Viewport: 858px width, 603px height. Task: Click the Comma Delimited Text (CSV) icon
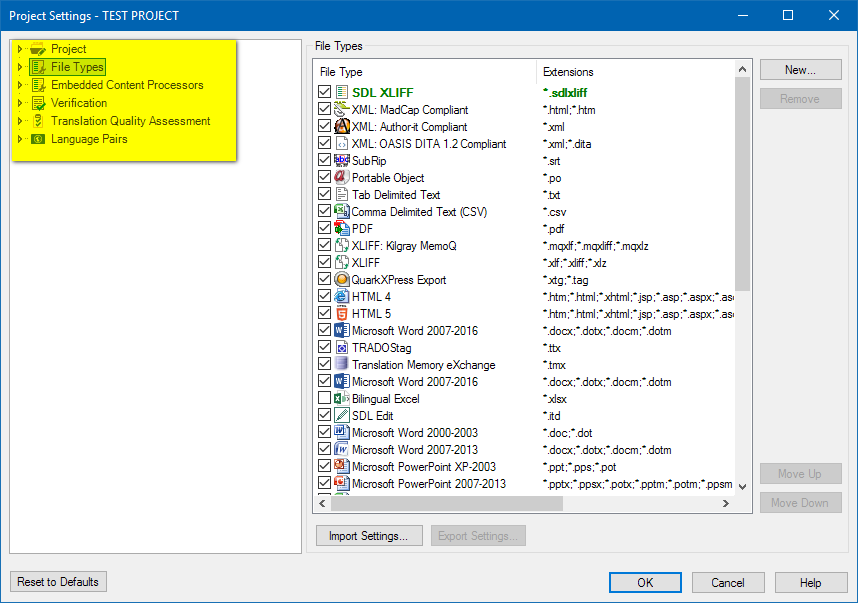342,211
